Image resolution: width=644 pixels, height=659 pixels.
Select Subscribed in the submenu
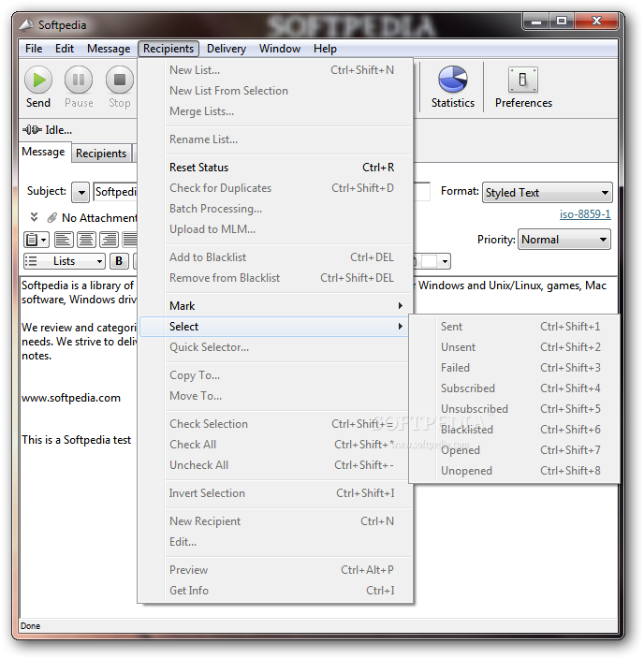(x=515, y=388)
